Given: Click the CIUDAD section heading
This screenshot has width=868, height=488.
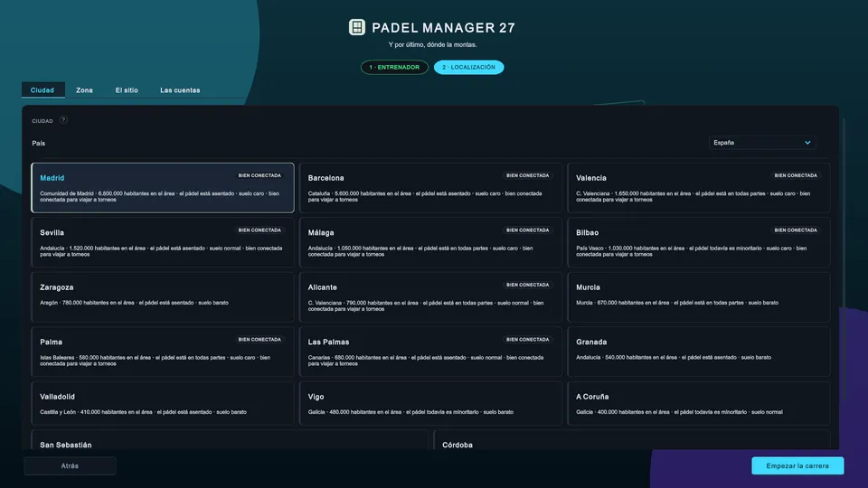Looking at the screenshot, I should tap(42, 120).
